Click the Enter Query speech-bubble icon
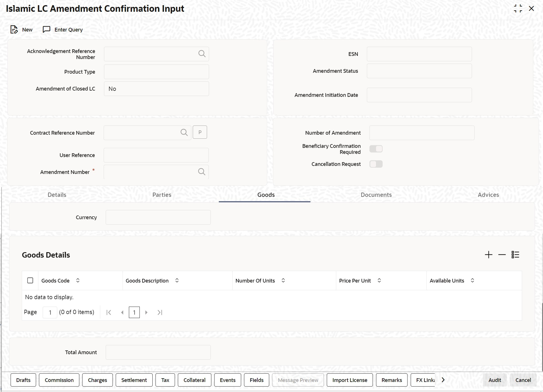Viewport: 543px width, 392px height. click(46, 30)
